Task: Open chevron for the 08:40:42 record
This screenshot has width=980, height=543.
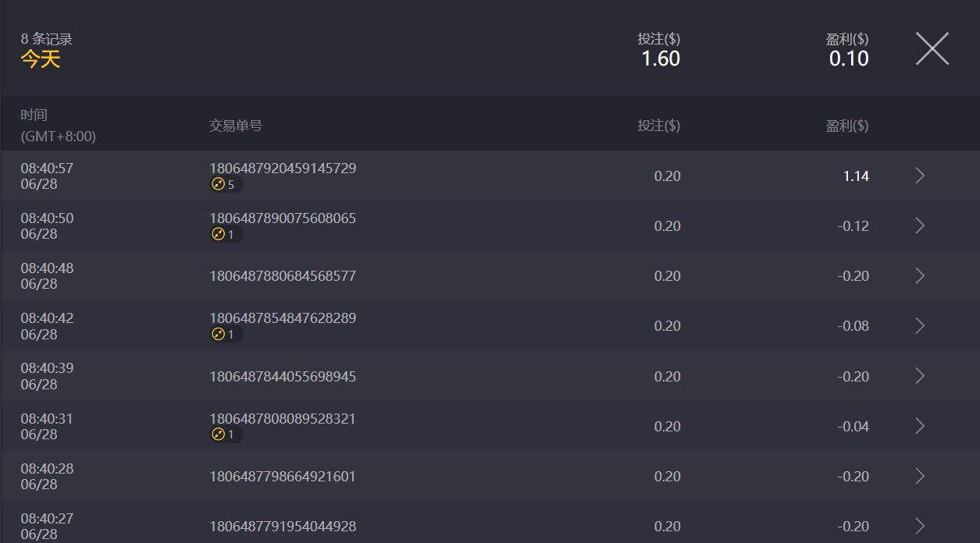Action: point(919,326)
